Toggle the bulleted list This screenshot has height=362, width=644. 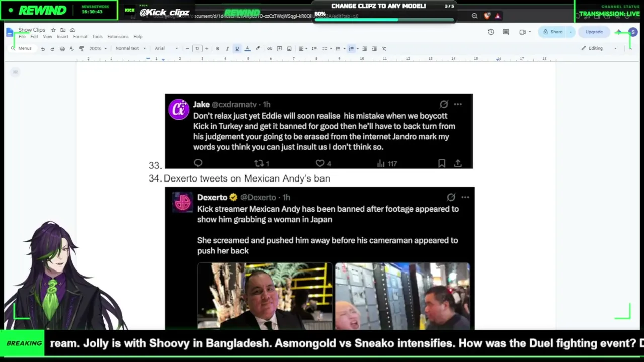tap(338, 49)
